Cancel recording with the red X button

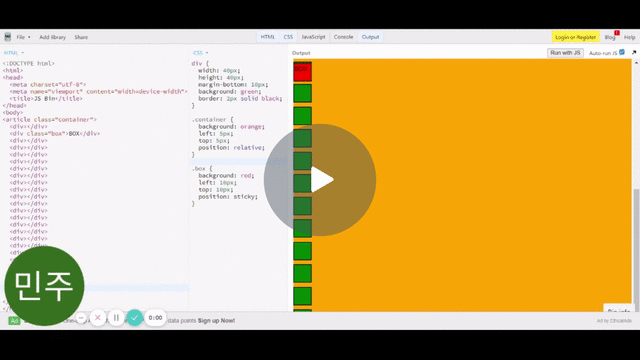pos(98,318)
